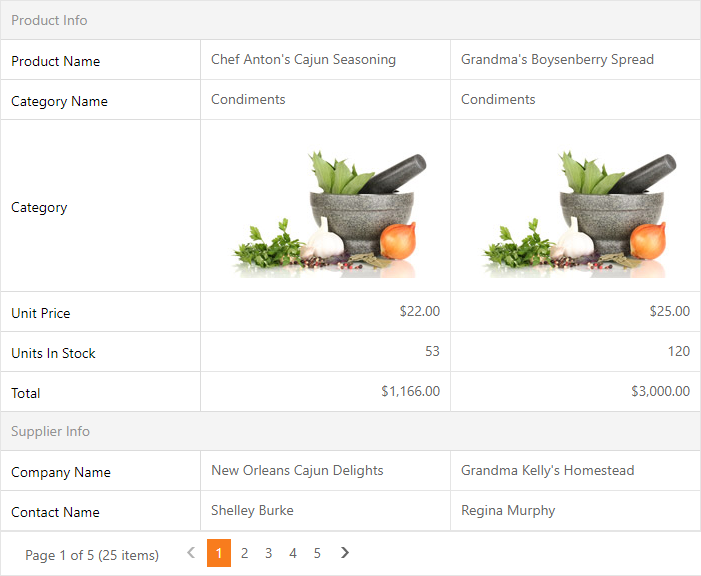Click the $22.00 unit price cell
This screenshot has width=701, height=576.
(x=419, y=311)
